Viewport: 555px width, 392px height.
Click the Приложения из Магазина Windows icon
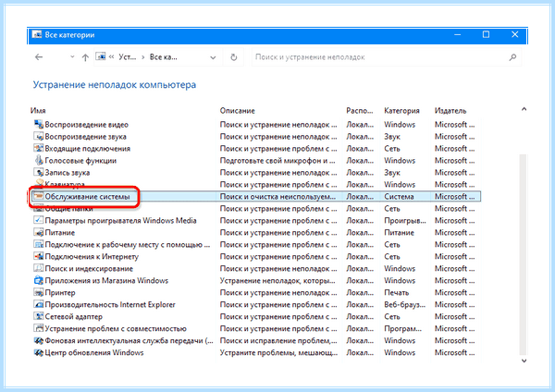pos(38,280)
